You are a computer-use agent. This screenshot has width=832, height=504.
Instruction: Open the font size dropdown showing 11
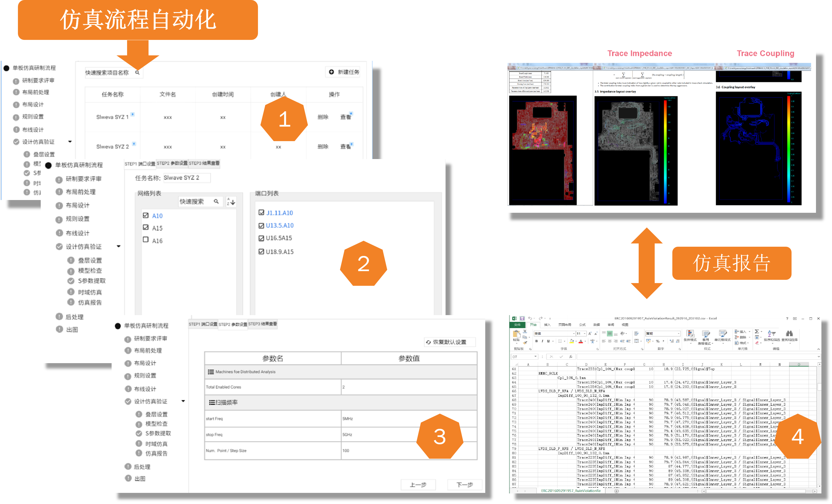point(585,334)
